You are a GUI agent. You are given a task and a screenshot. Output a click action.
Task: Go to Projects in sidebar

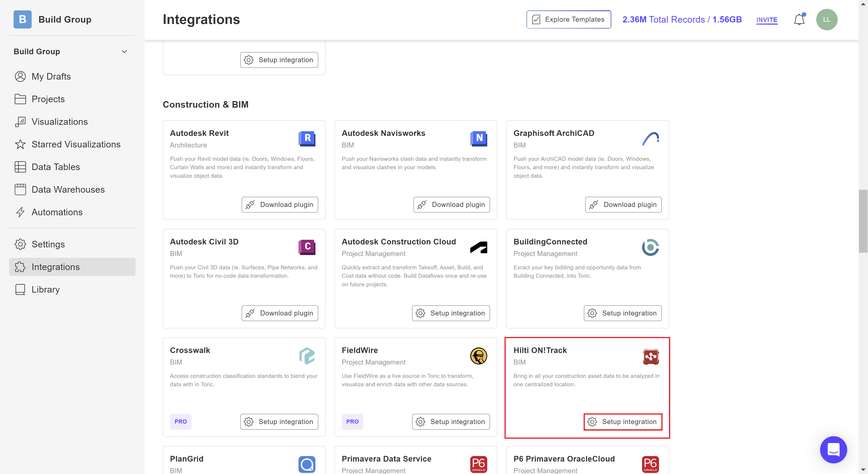[x=72, y=99]
